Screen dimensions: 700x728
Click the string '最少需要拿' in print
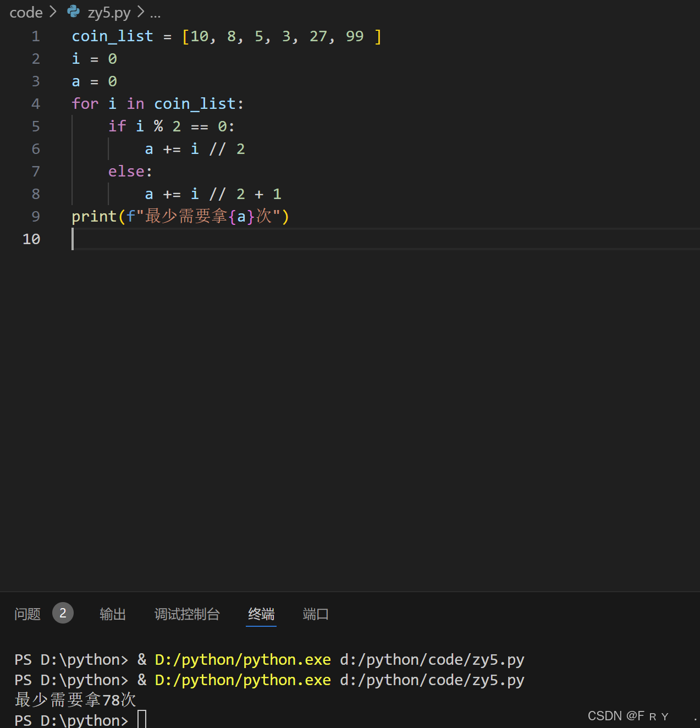point(186,216)
